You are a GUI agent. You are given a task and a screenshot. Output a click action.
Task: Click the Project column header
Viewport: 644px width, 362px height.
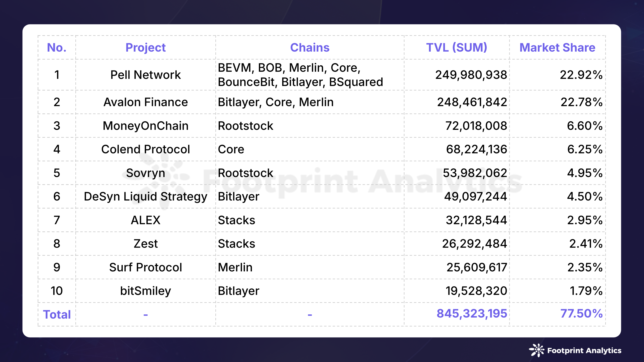tap(146, 48)
